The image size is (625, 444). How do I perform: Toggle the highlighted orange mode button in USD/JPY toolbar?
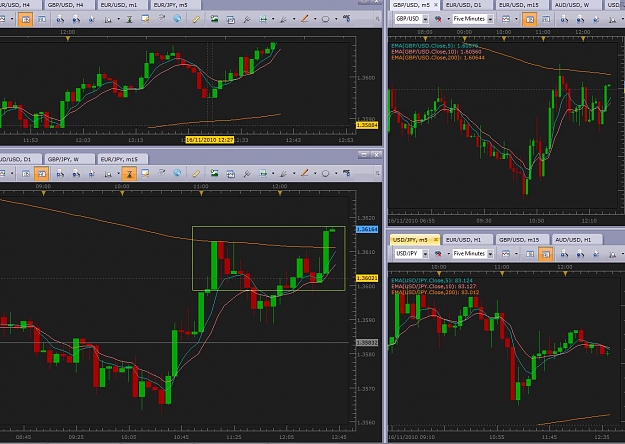tap(546, 254)
